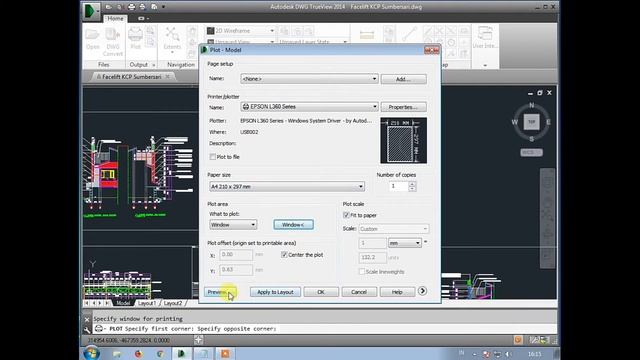Toggle the Fit to paper checkbox
Image resolution: width=640 pixels, height=360 pixels.
(347, 215)
